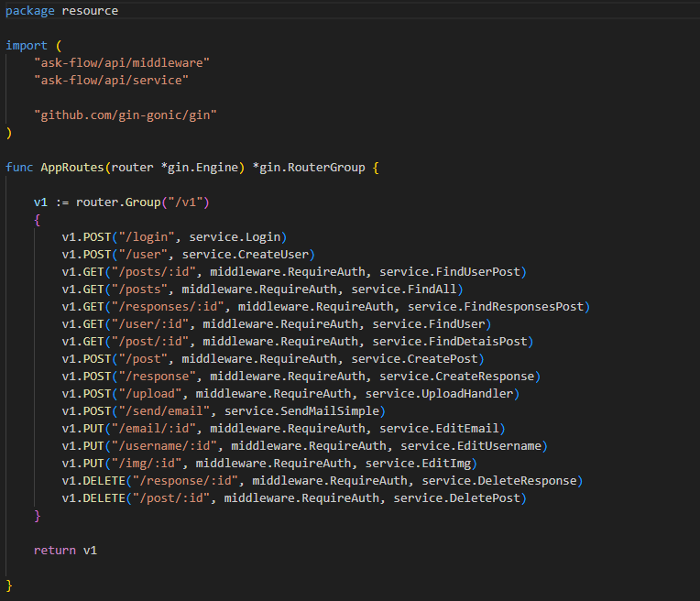Place cursor on the package resource line

61,11
